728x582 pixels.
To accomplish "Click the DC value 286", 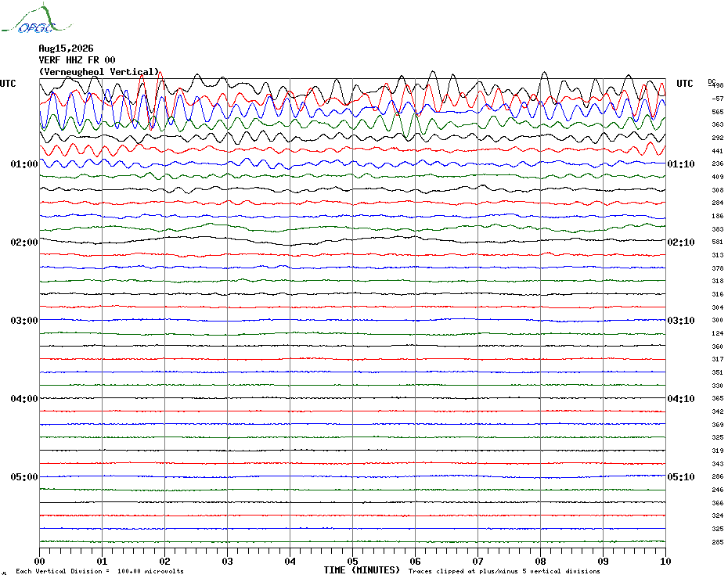I will 717,476.
